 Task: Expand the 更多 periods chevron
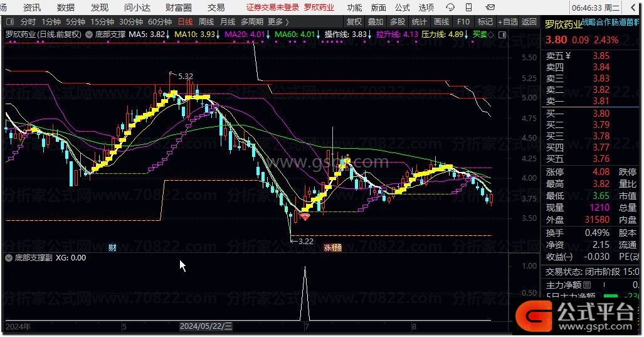point(287,22)
